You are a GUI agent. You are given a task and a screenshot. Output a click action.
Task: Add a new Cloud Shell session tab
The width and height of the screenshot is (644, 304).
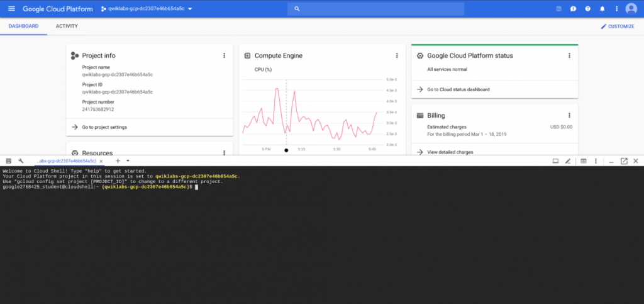[x=118, y=161]
